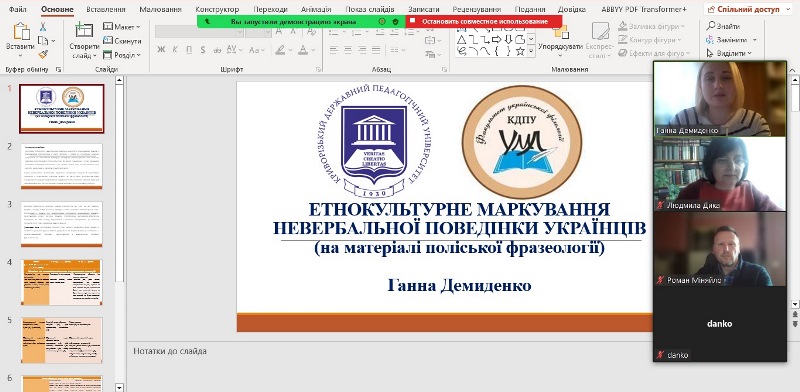Viewport: 800px width, 392px height.
Task: Click the text highlight color marker
Action: [280, 50]
